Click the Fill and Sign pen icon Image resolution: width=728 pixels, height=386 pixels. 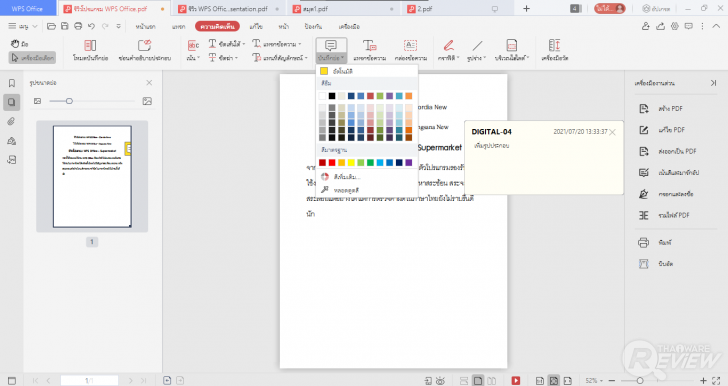(644, 194)
